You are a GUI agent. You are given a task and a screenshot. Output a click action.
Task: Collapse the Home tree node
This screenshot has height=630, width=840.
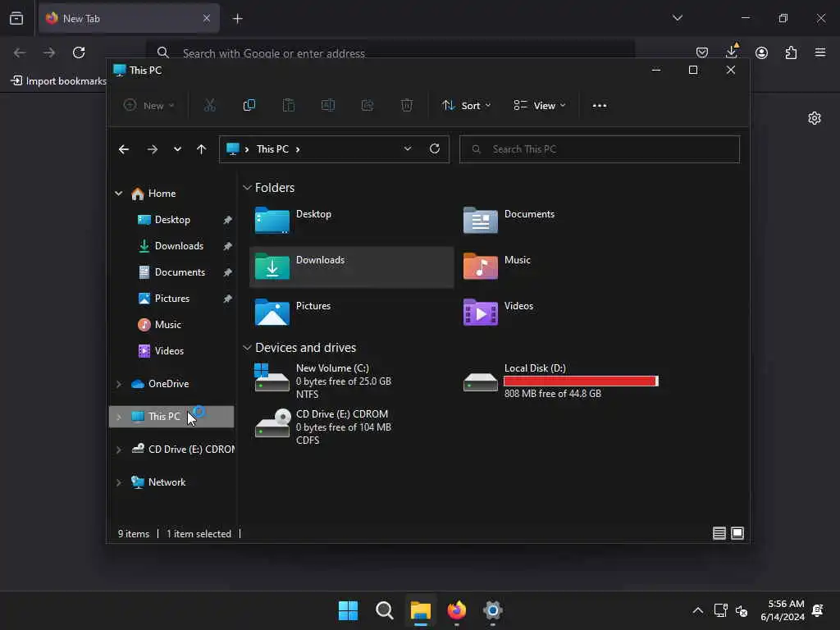[x=118, y=194]
